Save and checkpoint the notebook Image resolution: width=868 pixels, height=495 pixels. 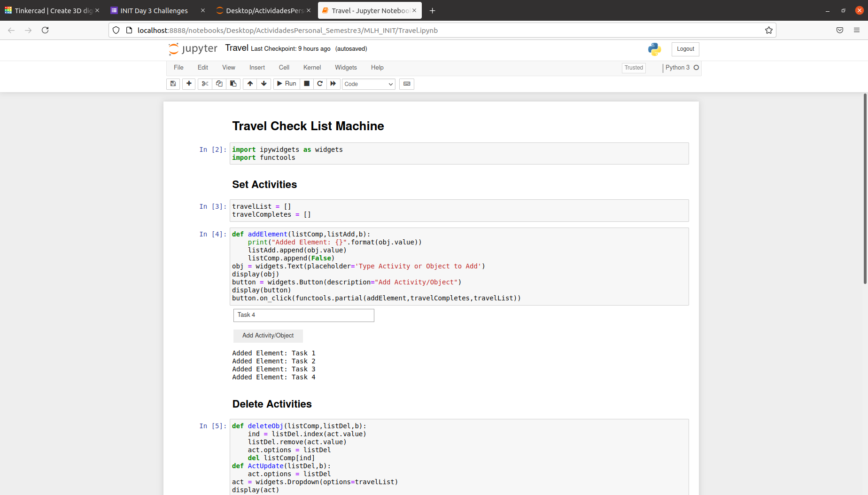(173, 84)
